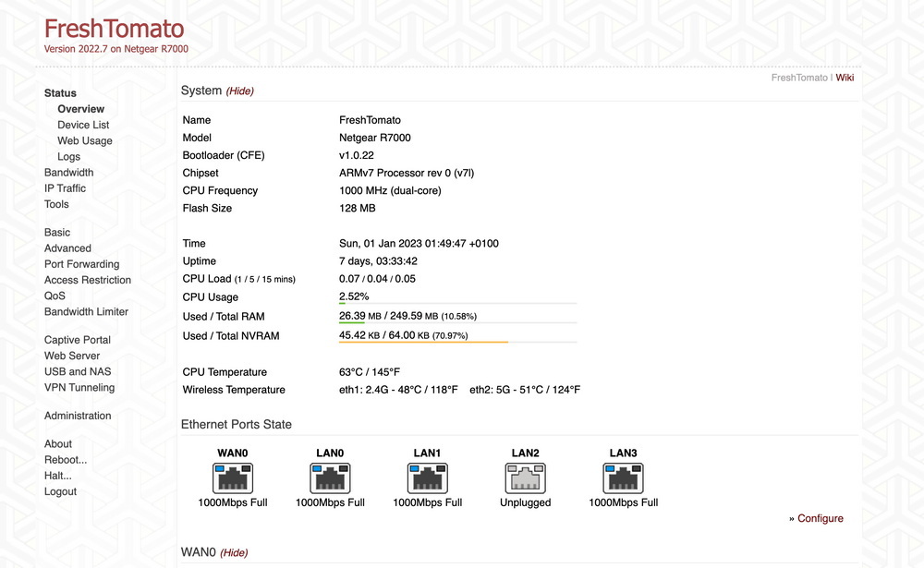Screen dimensions: 924x568
Task: Click the Time value 'Sun, 01 Jan 2023 01:49:47 +0100'
Action: click(x=419, y=243)
